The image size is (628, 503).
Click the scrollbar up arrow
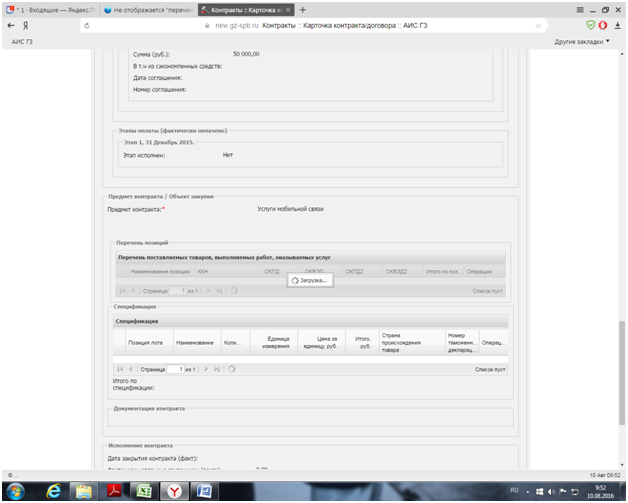622,54
